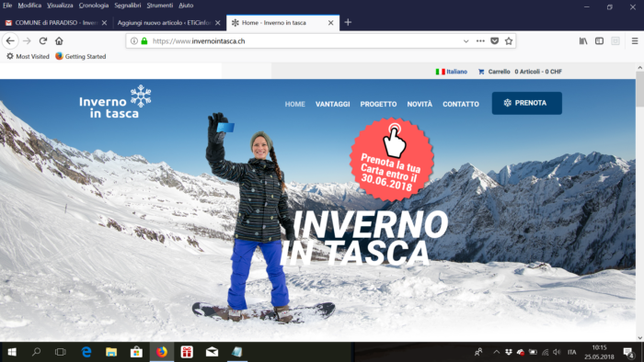The height and width of the screenshot is (362, 644).
Task: Open the Library icon in the toolbar
Action: pyautogui.click(x=583, y=41)
